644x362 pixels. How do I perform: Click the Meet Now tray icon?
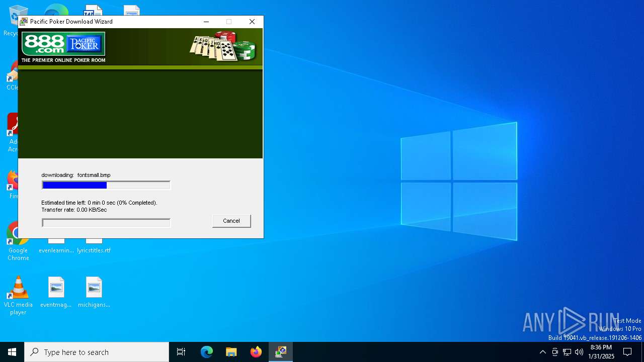point(555,352)
